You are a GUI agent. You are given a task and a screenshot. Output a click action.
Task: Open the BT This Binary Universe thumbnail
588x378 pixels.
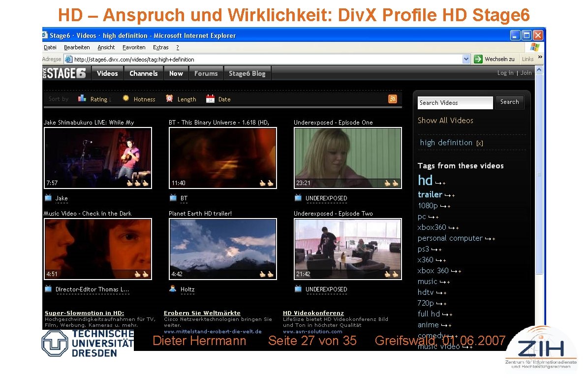(x=223, y=158)
